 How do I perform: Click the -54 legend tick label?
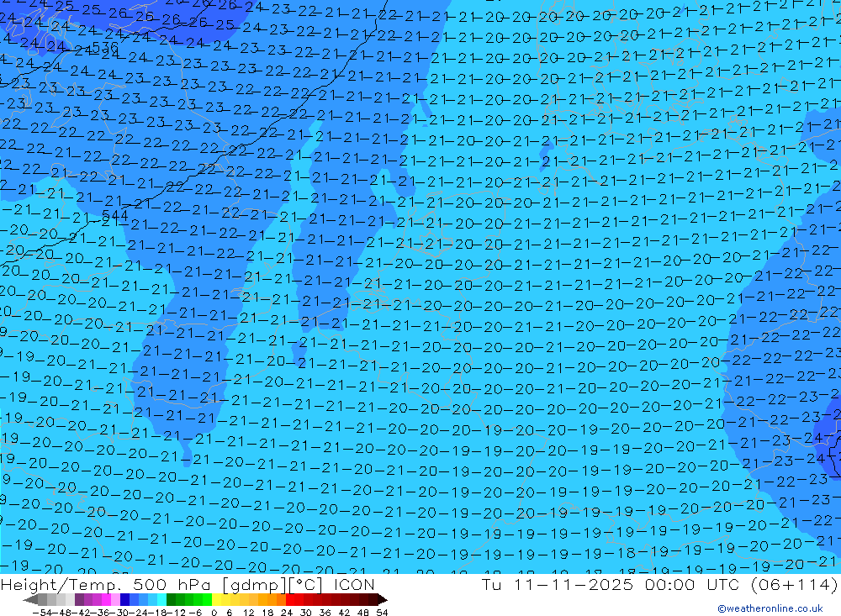pyautogui.click(x=42, y=613)
